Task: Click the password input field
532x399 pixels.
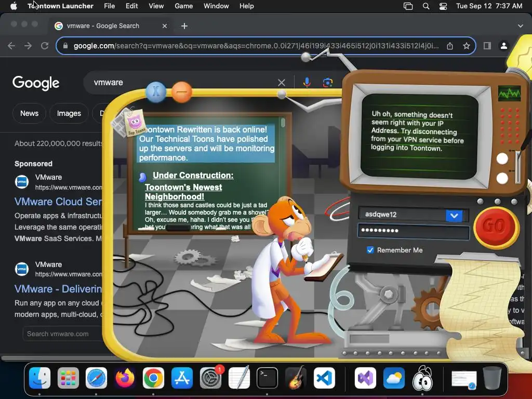Action: click(413, 231)
